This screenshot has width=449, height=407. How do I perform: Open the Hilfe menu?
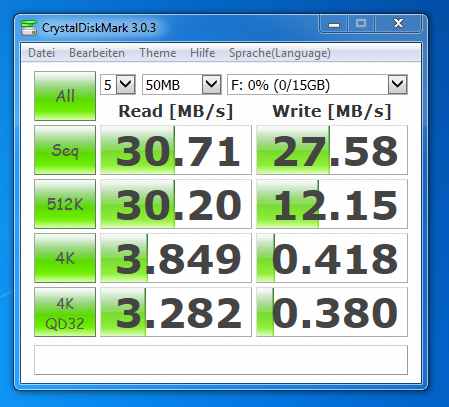pos(203,53)
